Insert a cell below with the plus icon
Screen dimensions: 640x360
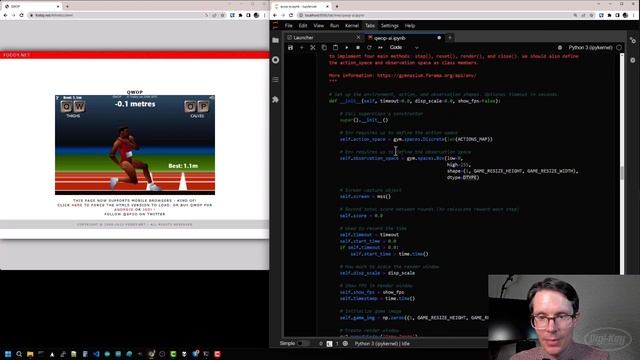point(302,47)
